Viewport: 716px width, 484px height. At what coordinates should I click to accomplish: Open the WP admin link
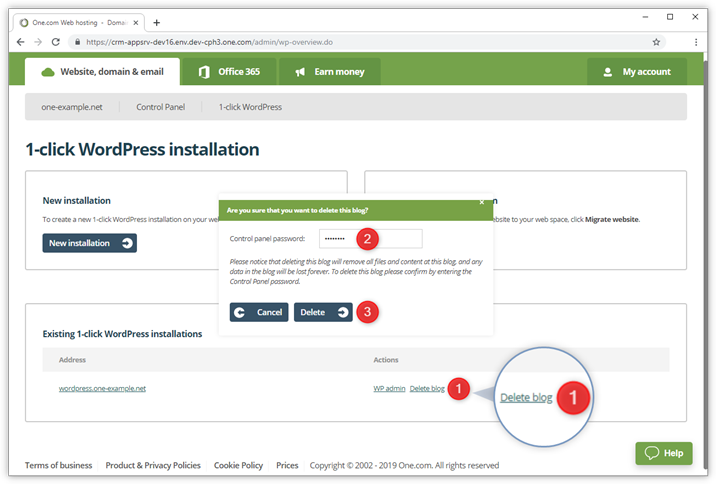point(389,389)
